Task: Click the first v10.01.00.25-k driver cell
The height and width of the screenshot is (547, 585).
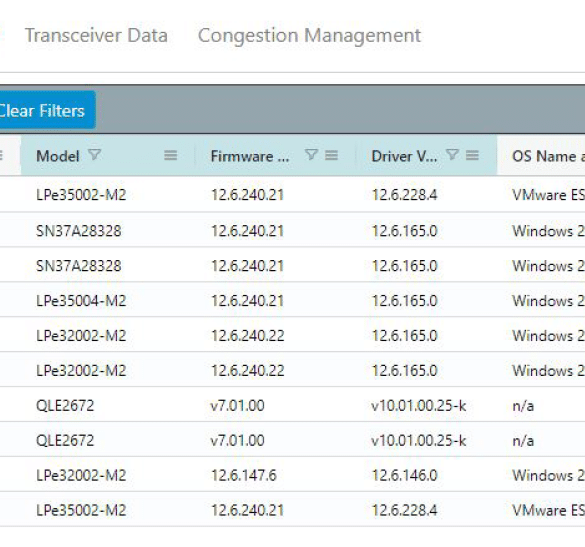Action: pyautogui.click(x=419, y=406)
